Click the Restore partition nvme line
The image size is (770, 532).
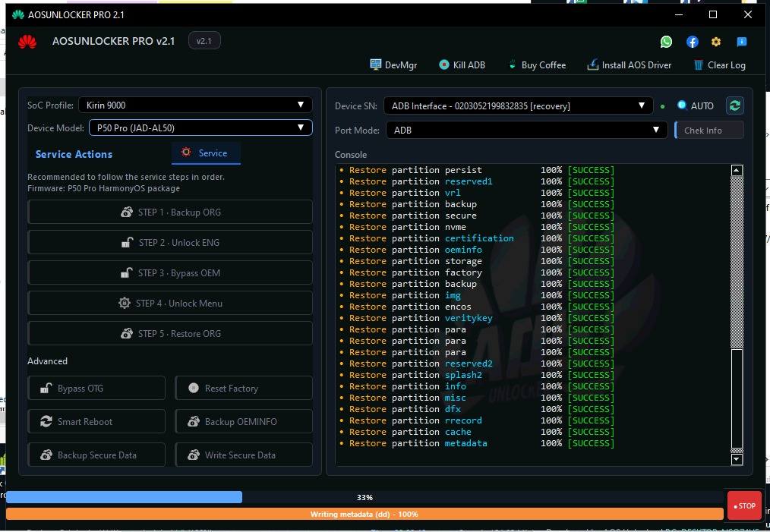tap(476, 227)
